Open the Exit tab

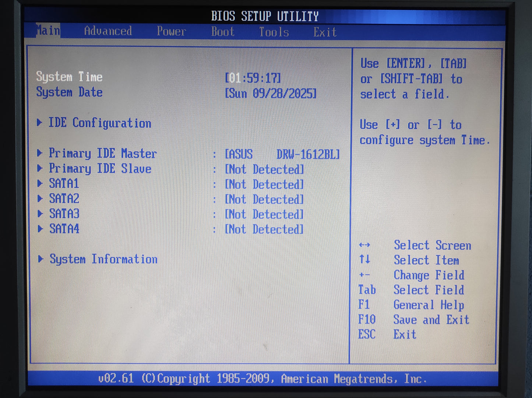[325, 32]
